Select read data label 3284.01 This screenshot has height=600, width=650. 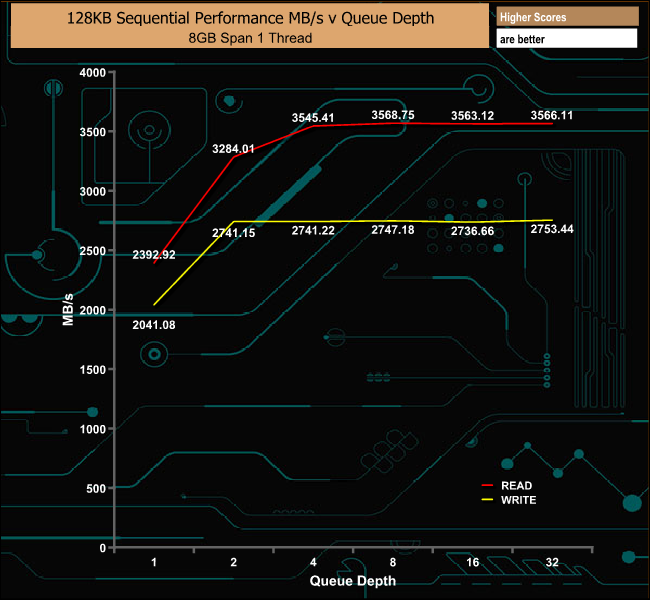click(233, 148)
